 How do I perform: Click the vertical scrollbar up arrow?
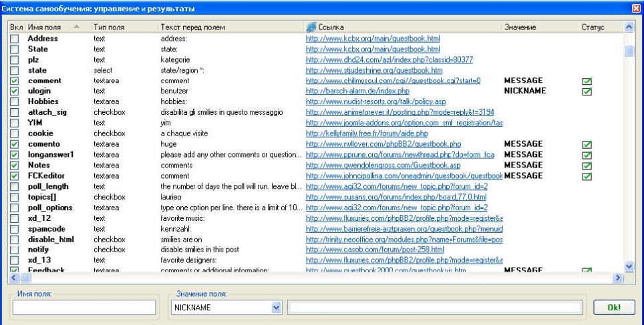point(629,27)
